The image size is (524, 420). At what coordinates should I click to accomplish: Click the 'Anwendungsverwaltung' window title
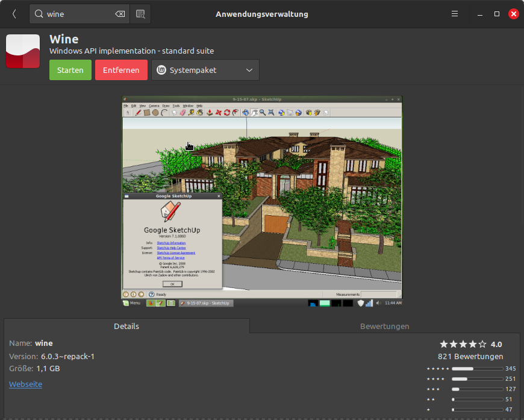tap(262, 14)
